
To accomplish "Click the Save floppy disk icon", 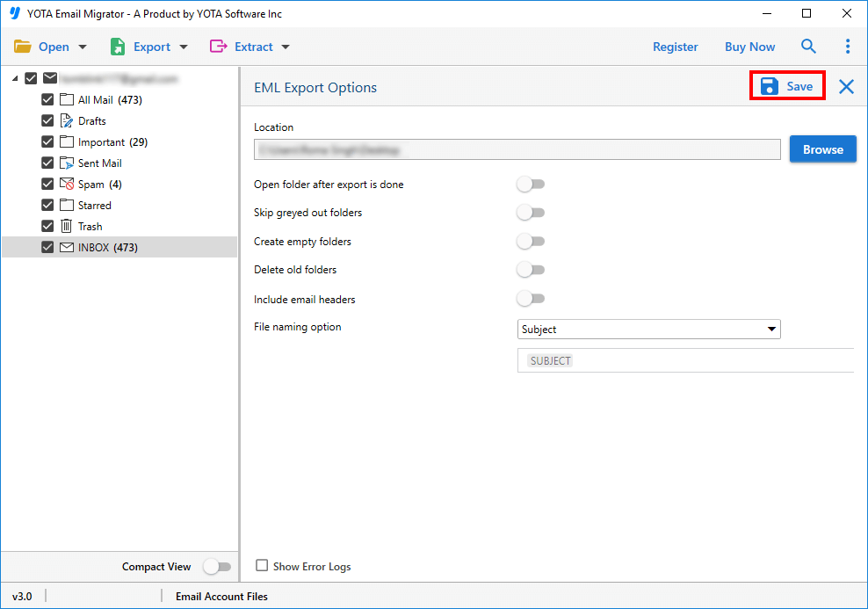I will point(770,86).
